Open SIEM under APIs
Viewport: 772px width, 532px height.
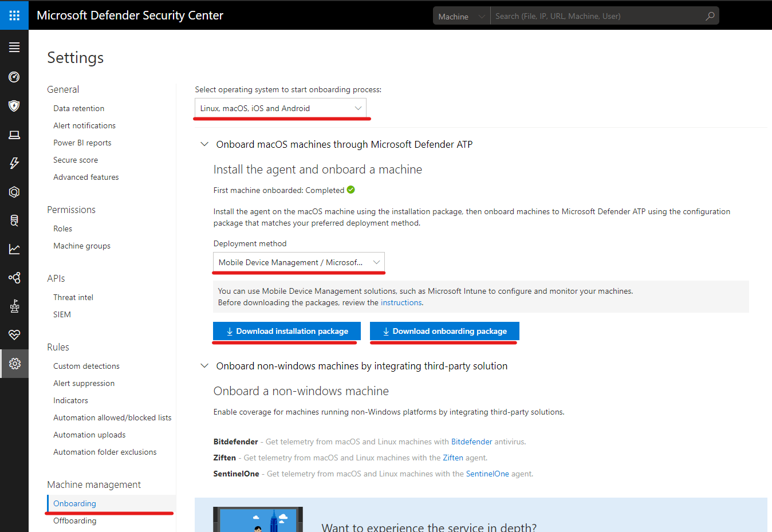point(62,314)
